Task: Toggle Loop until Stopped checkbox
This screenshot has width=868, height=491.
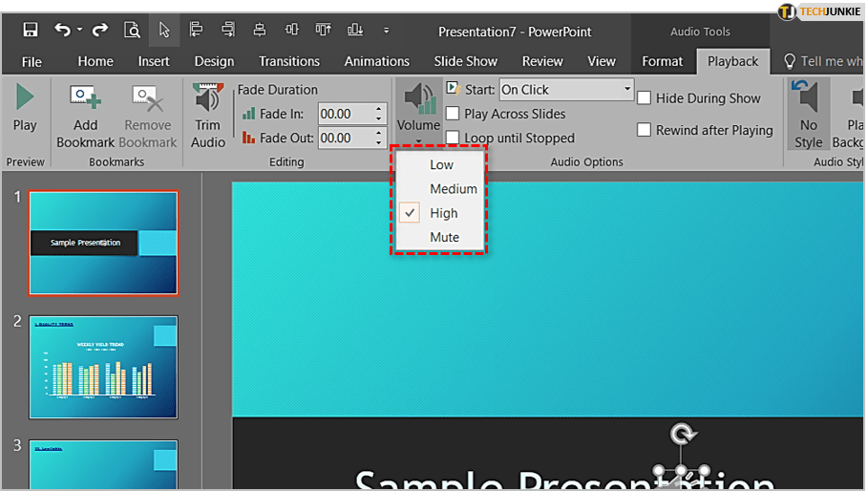Action: (453, 138)
